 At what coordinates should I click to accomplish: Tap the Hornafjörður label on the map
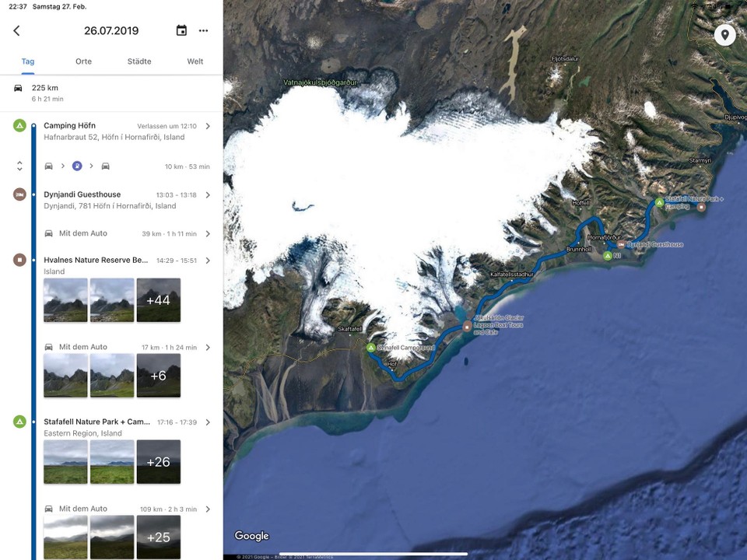(604, 237)
